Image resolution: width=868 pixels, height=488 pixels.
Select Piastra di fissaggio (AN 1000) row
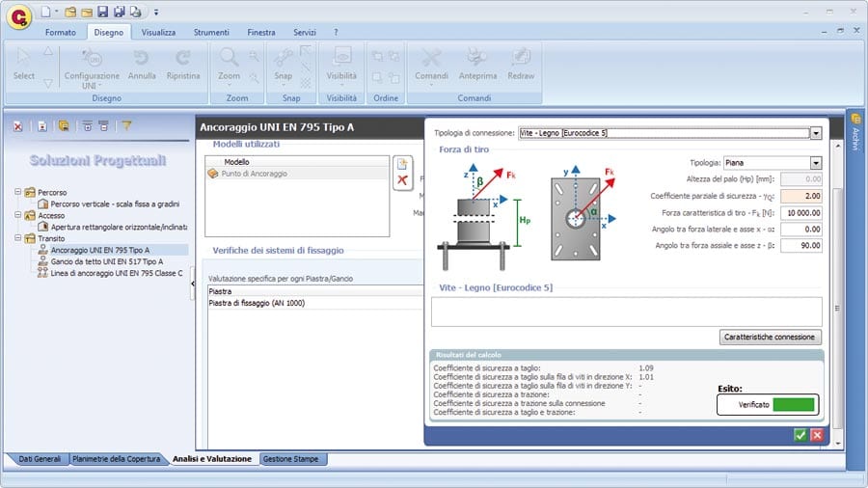pyautogui.click(x=314, y=303)
